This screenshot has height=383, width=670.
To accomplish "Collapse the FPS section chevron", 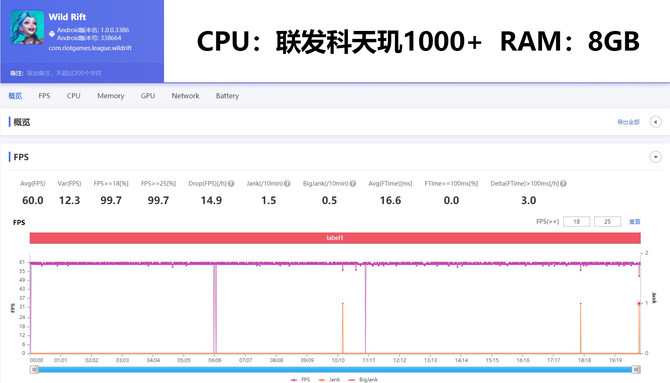I will (x=655, y=157).
